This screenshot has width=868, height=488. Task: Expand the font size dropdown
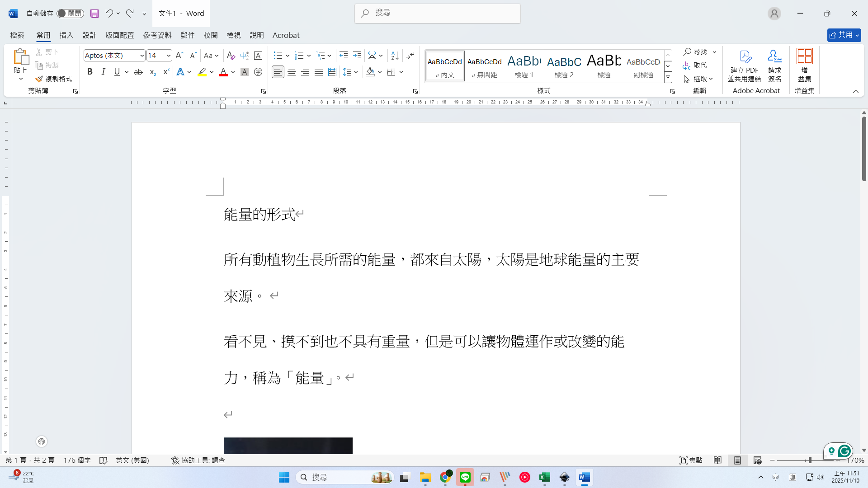pos(169,56)
